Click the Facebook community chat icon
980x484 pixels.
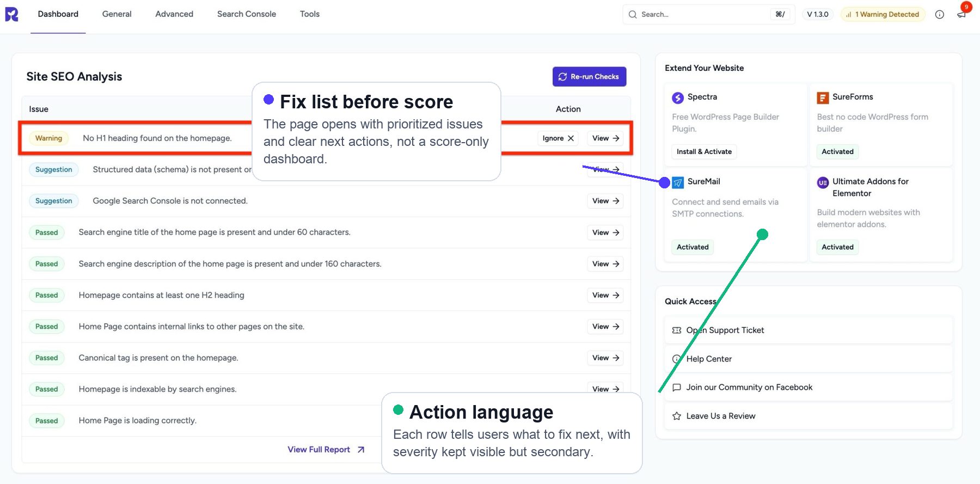click(x=677, y=388)
